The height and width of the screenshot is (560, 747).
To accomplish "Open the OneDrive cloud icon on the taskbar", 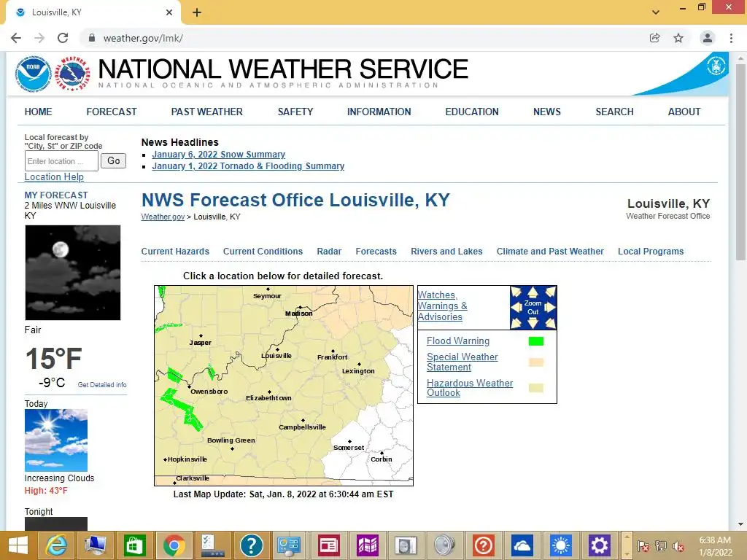I will 522,545.
